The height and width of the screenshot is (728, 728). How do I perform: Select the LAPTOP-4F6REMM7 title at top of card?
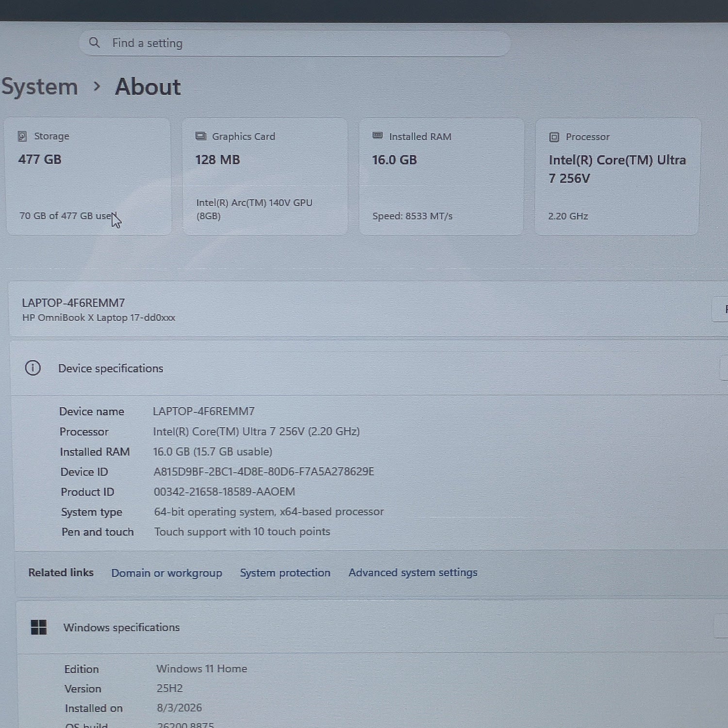tap(73, 303)
